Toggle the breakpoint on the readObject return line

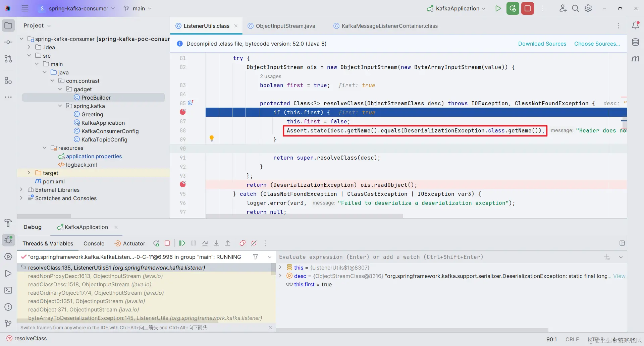coord(183,184)
